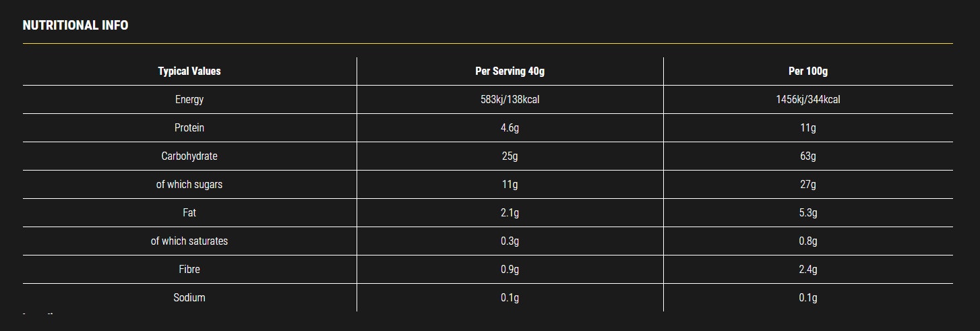The width and height of the screenshot is (980, 331).
Task: Click the 4.6g protein per serving value
Action: coord(510,127)
